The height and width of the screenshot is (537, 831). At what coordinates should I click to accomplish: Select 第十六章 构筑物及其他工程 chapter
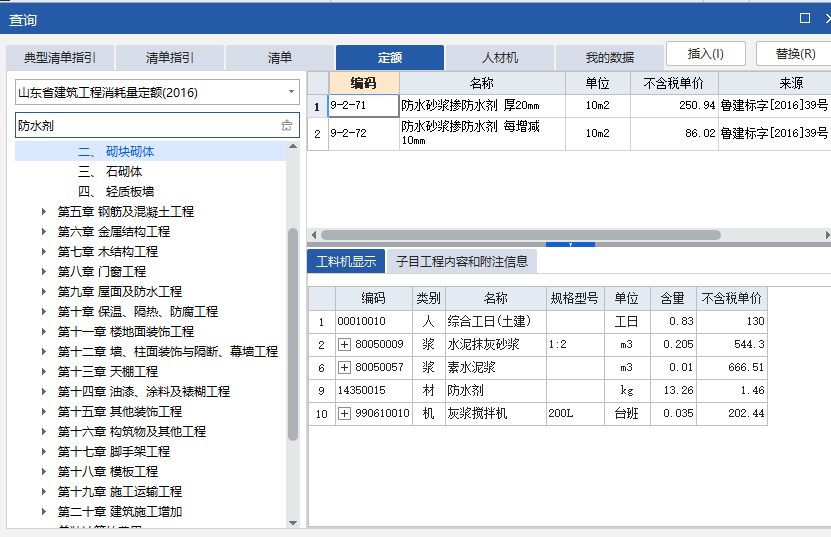(x=131, y=432)
